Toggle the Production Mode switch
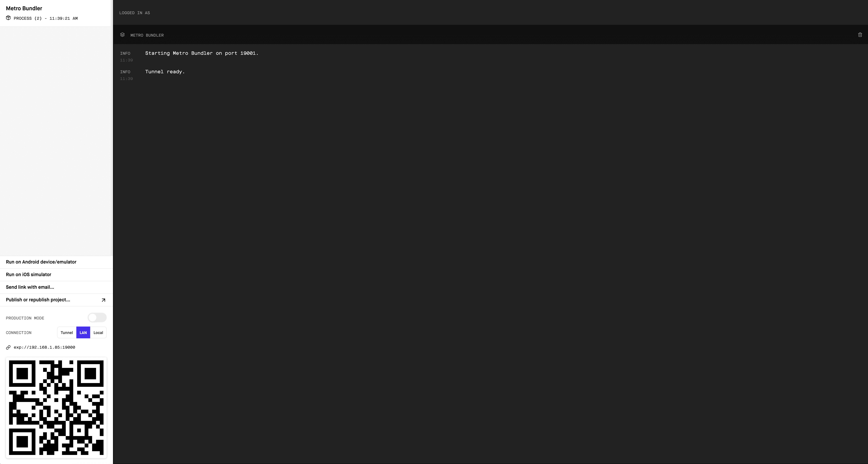 click(96, 317)
